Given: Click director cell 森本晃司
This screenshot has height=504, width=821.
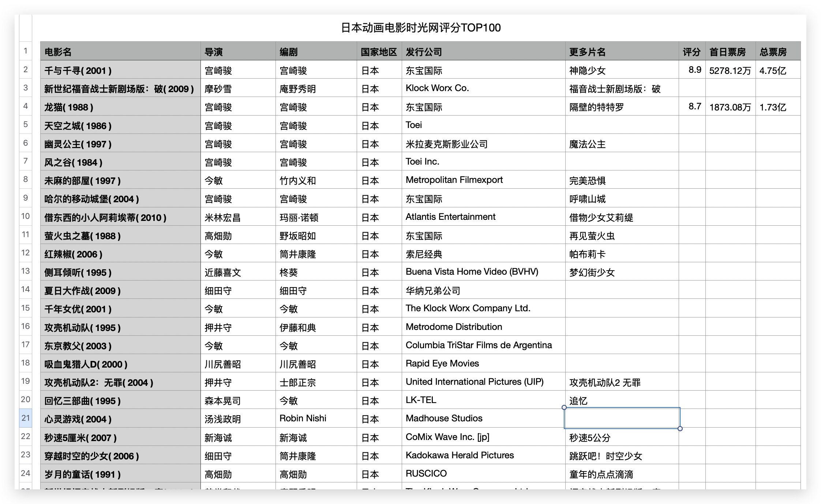Looking at the screenshot, I should (238, 400).
